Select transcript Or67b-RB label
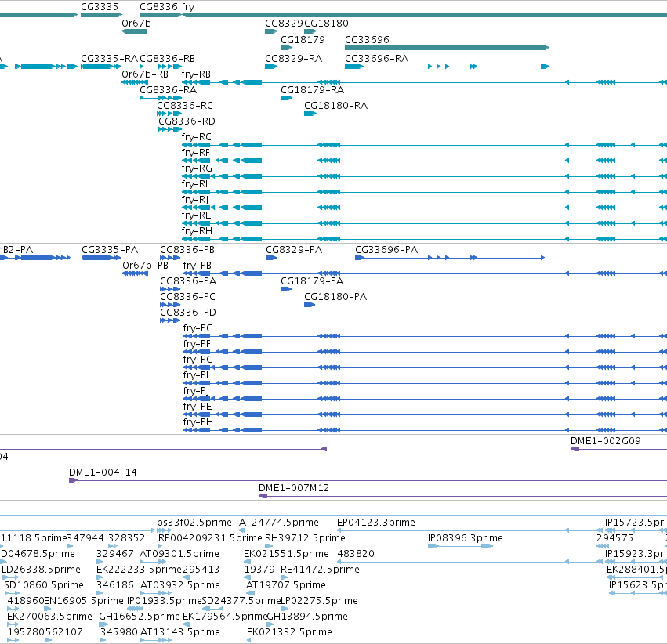Screen dimensions: 667x644 click(x=145, y=74)
